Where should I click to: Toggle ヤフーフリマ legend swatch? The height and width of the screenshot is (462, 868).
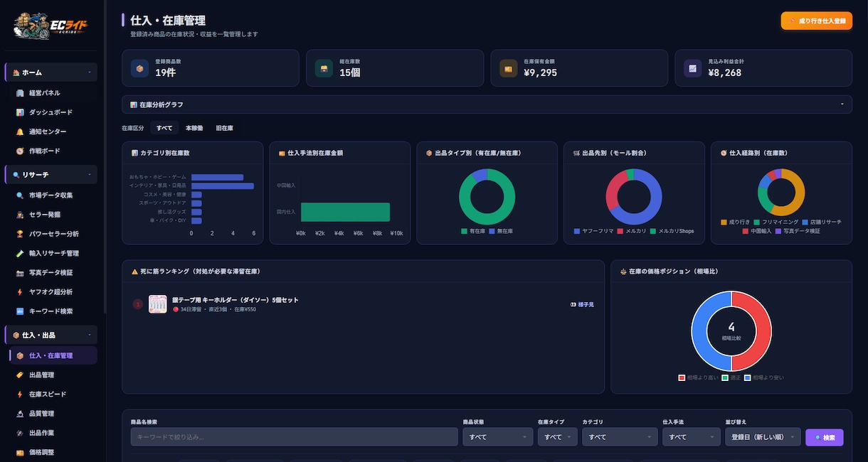pos(577,231)
